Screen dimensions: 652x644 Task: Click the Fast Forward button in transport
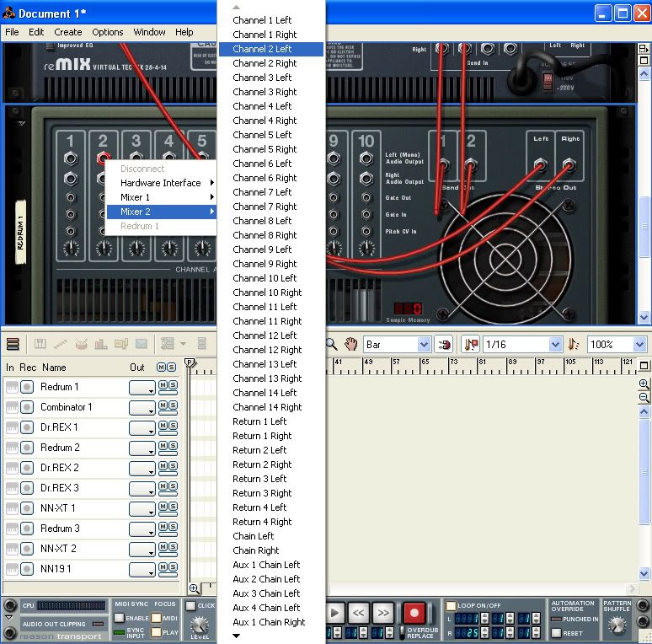click(x=383, y=613)
